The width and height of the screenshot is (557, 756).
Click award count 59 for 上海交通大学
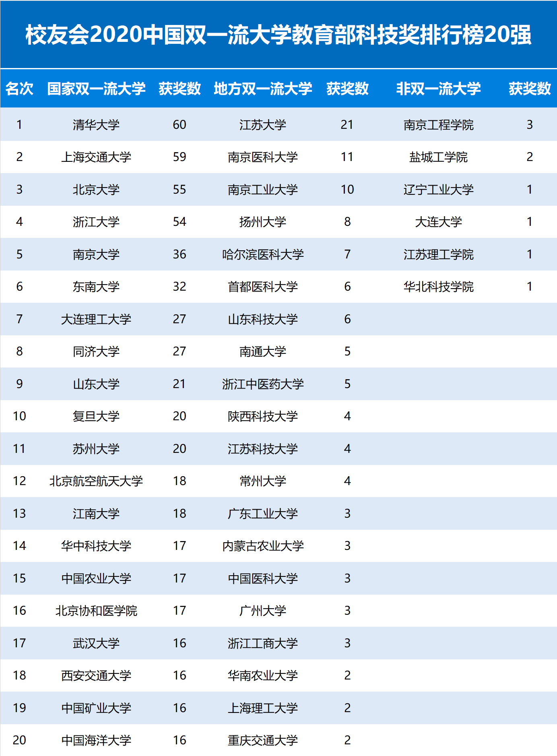[179, 157]
